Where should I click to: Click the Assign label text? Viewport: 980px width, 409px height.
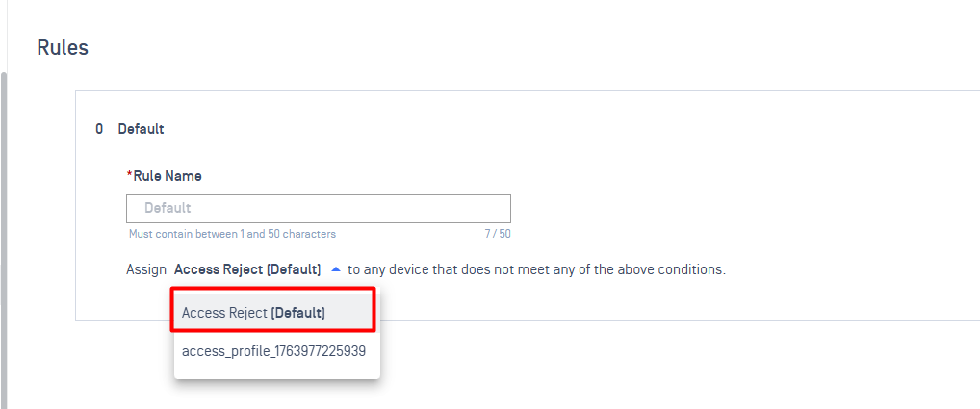click(x=146, y=269)
